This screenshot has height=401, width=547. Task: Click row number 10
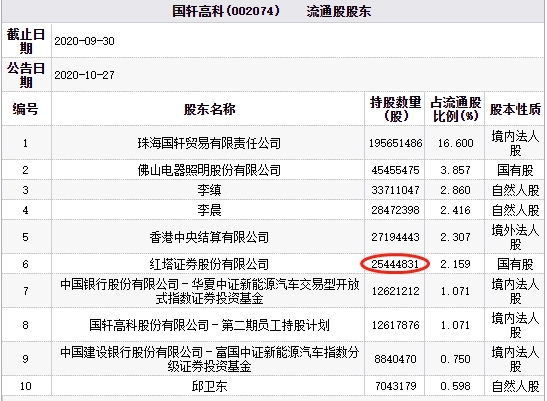coord(25,386)
